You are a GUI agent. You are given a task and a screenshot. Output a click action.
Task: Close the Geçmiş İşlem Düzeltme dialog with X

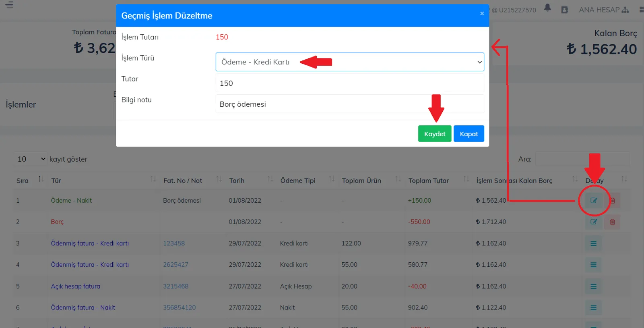[x=482, y=13]
